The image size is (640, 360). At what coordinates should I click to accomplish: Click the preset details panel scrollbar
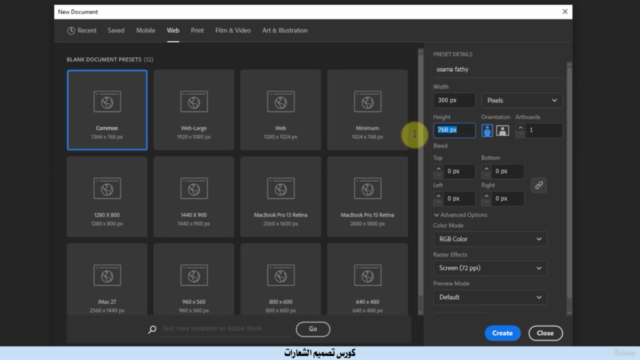(x=569, y=184)
